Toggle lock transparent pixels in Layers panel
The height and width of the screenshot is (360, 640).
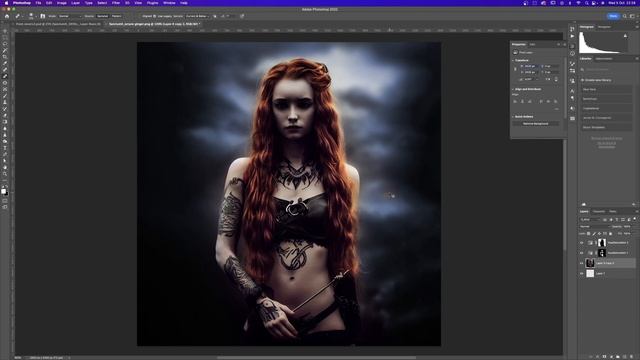pos(589,233)
